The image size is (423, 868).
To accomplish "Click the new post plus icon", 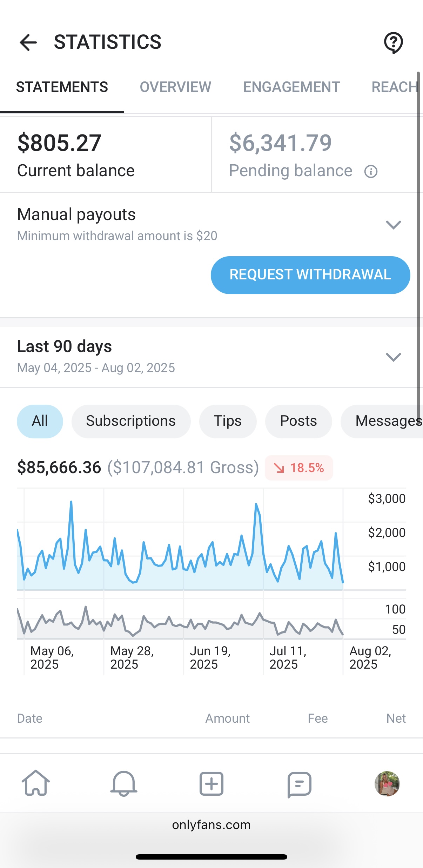I will (211, 784).
